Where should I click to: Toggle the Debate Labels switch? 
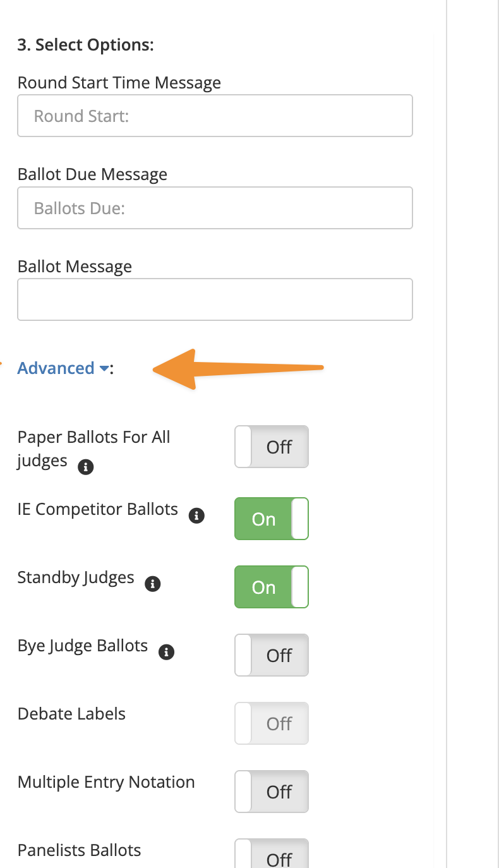272,723
